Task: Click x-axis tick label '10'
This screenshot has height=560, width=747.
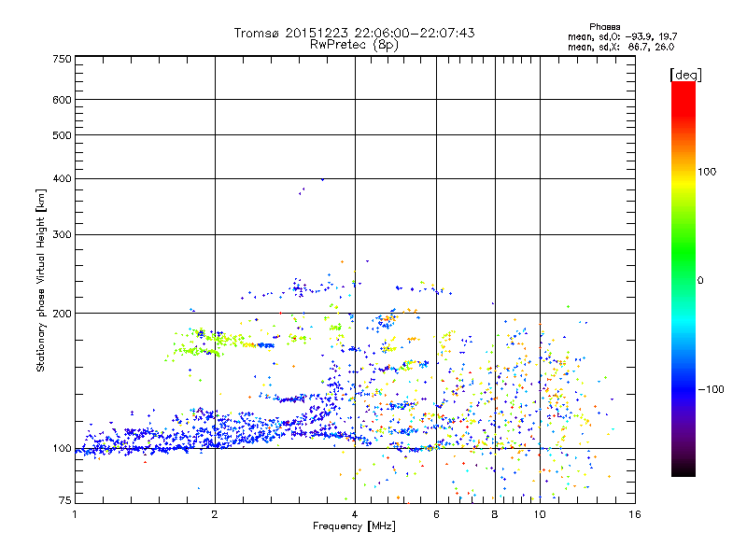Action: (540, 514)
